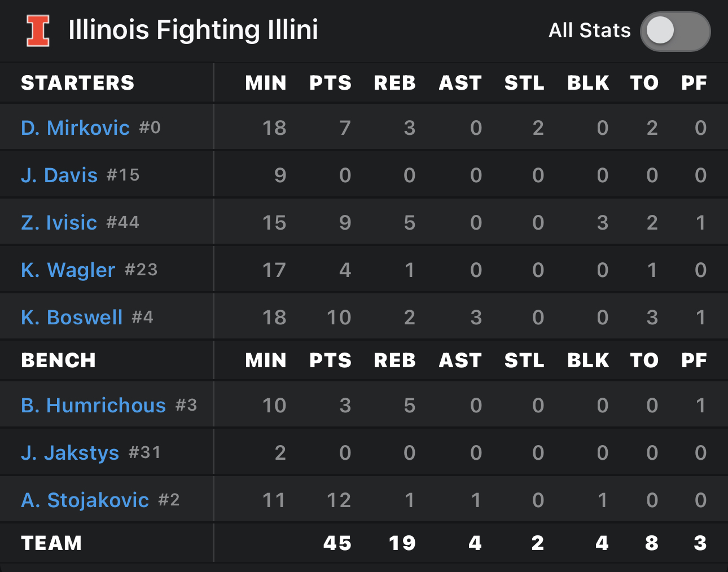The height and width of the screenshot is (572, 728).
Task: Click the REB column header for starters
Action: tap(394, 83)
